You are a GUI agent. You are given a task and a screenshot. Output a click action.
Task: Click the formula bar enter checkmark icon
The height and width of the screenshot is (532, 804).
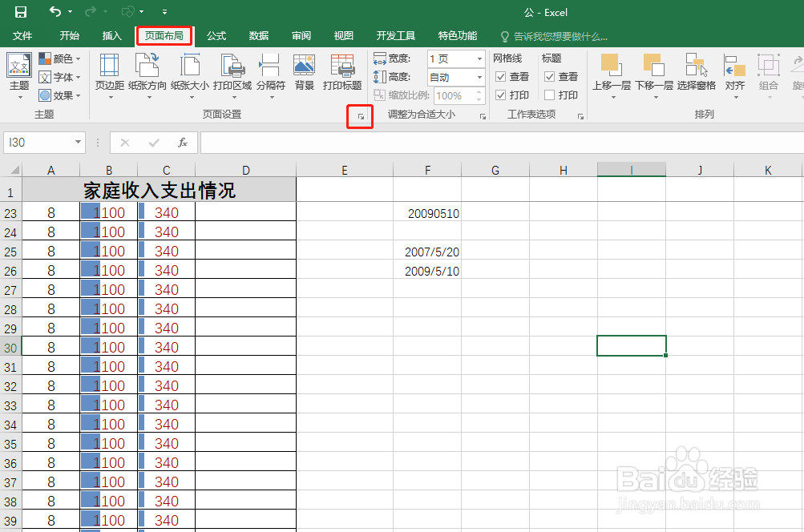(x=154, y=143)
